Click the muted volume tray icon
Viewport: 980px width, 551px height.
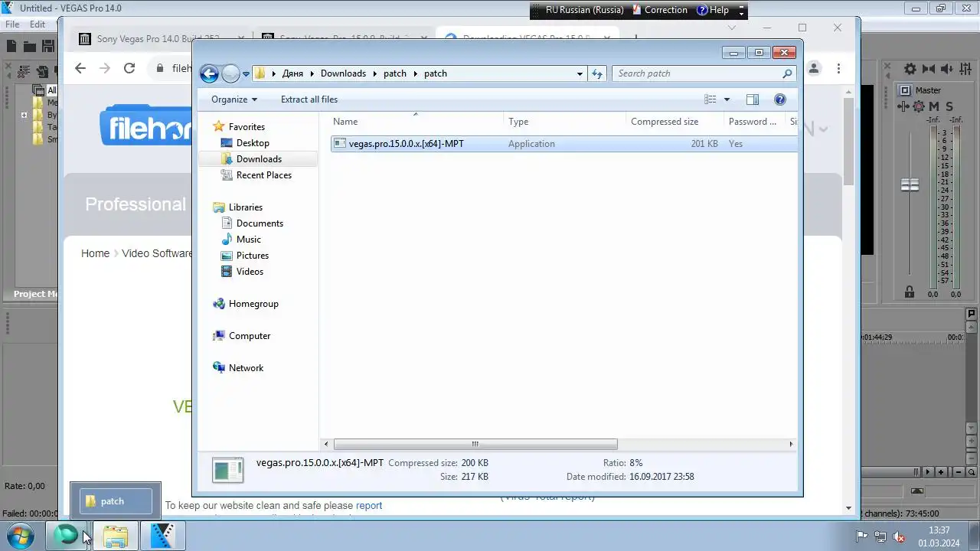[900, 536]
